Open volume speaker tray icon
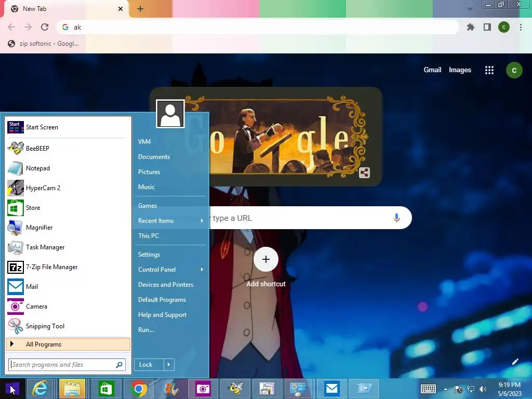This screenshot has width=532, height=399. tap(483, 389)
